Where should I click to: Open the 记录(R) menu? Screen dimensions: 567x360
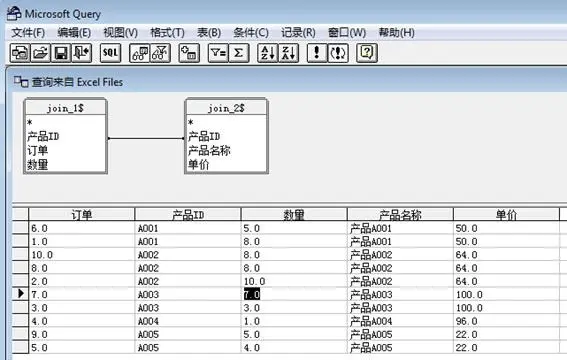pos(298,33)
